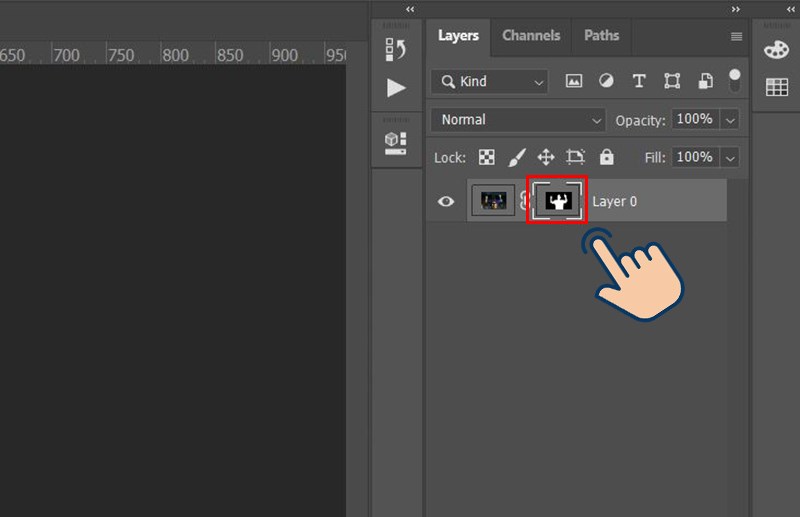Open the Layers panel hamburger menu
800x517 pixels.
coord(736,36)
